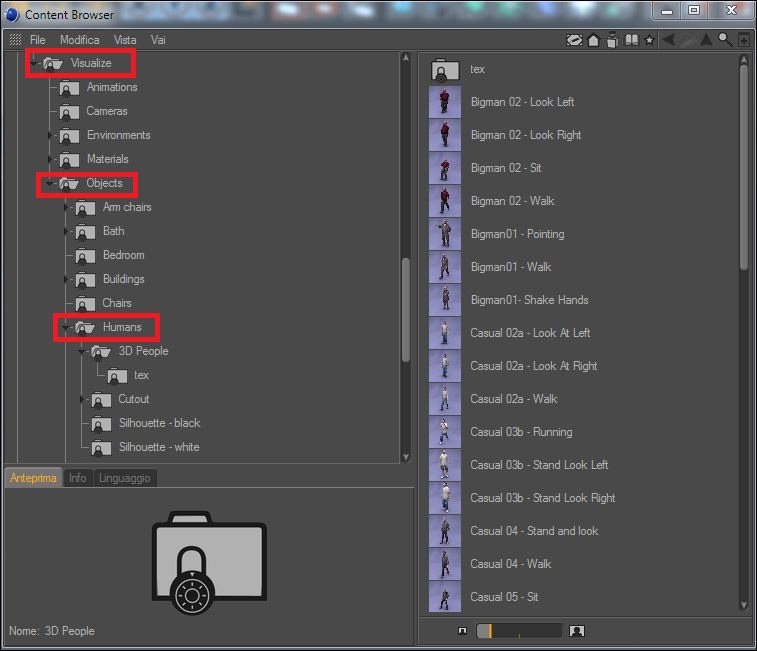Select the Silhouette - black folder

pos(146,423)
